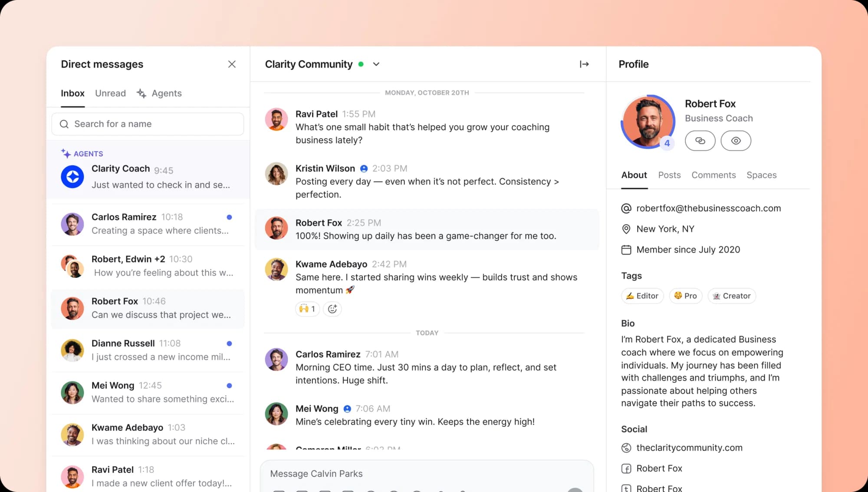Click the Message Calvin Parks input box
868x492 pixels.
(x=426, y=474)
